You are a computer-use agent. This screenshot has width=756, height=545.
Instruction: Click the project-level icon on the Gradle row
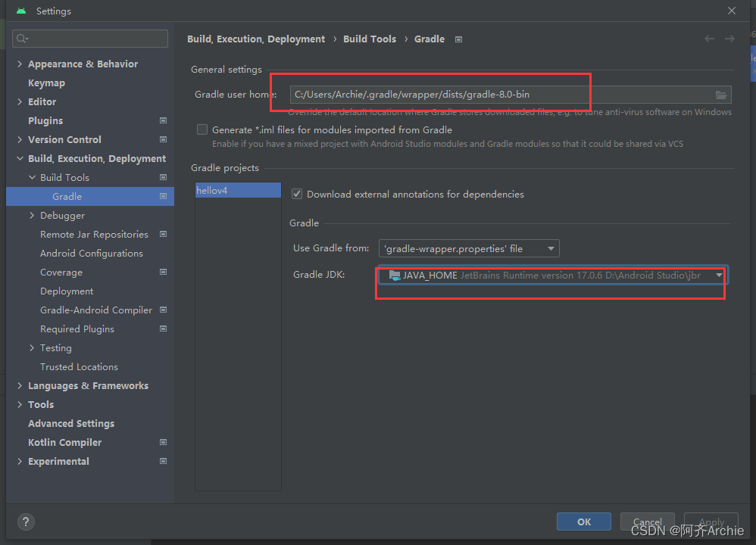(163, 196)
